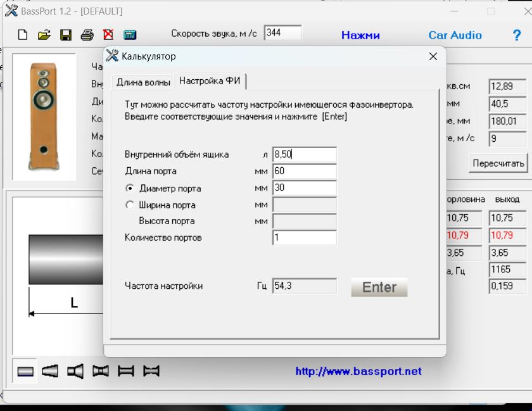Image resolution: width=532 pixels, height=411 pixels.
Task: Click the Car Audio link
Action: coord(455,35)
